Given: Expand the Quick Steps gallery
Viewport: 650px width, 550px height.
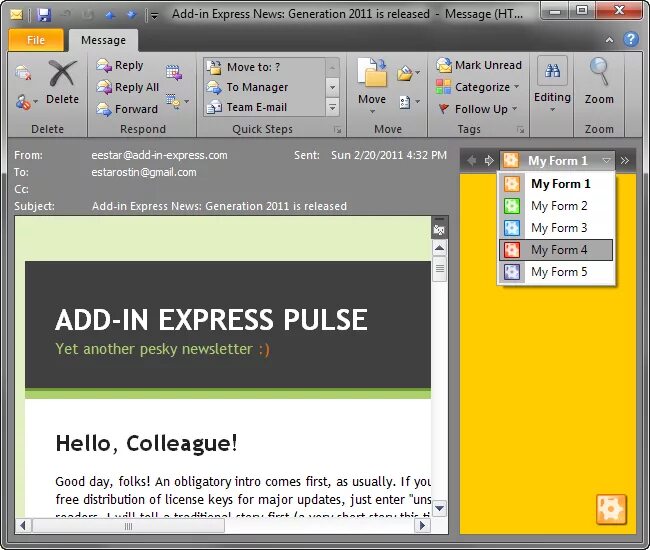Looking at the screenshot, I should [332, 107].
